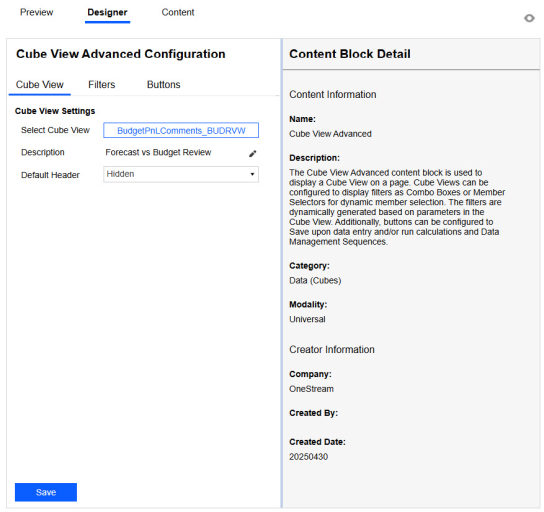Click the Created Date label
The height and width of the screenshot is (512, 544).
tap(317, 442)
